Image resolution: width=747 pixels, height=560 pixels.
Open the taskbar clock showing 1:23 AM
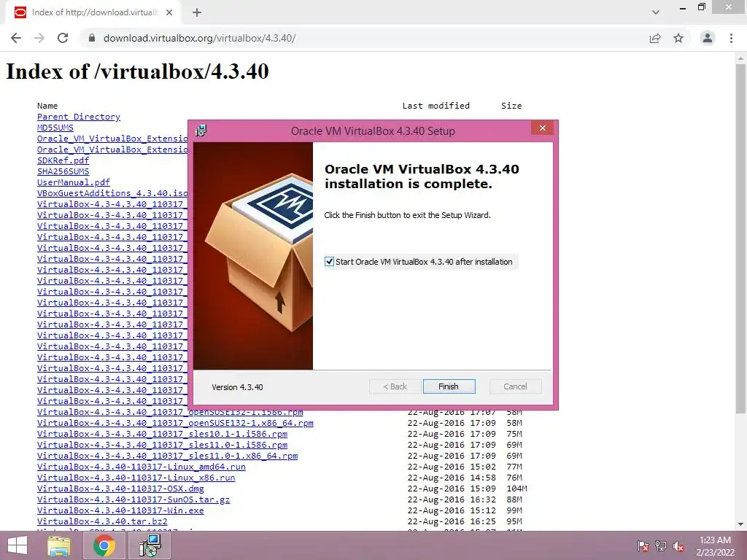pyautogui.click(x=715, y=546)
